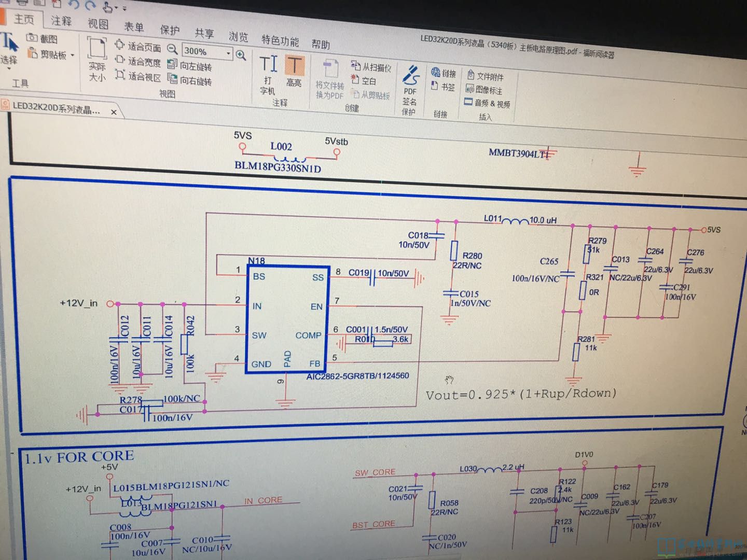Image resolution: width=747 pixels, height=560 pixels.
Task: Expand the Clipboard (剪贴板) dropdown arrow
Action: pyautogui.click(x=73, y=55)
